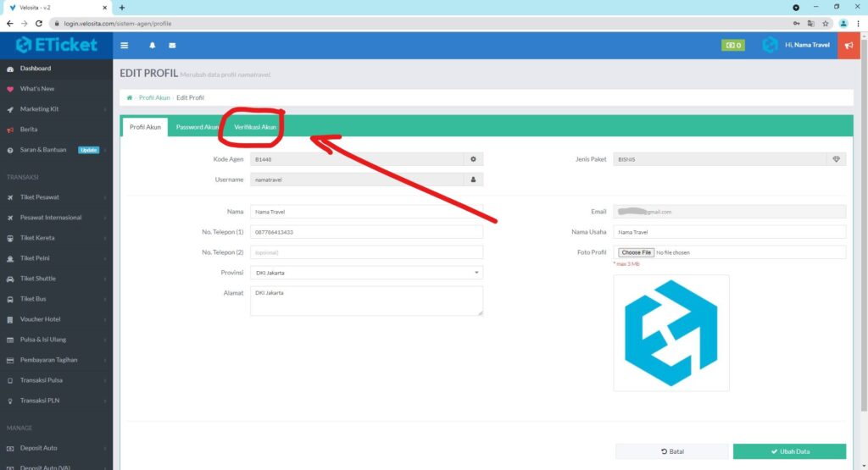Open notifications bell icon
The image size is (868, 470).
(x=153, y=46)
